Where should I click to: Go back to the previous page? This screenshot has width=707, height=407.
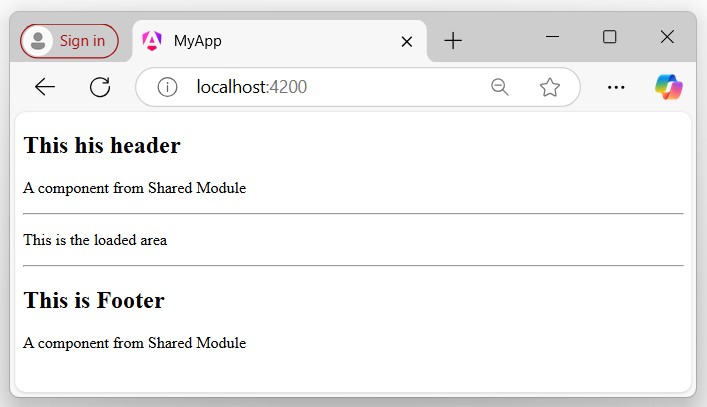(45, 87)
